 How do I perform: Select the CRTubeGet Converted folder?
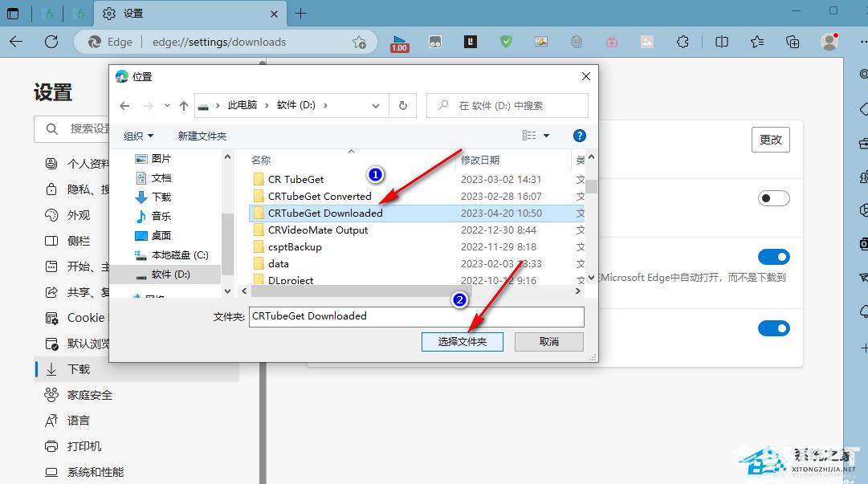click(320, 197)
